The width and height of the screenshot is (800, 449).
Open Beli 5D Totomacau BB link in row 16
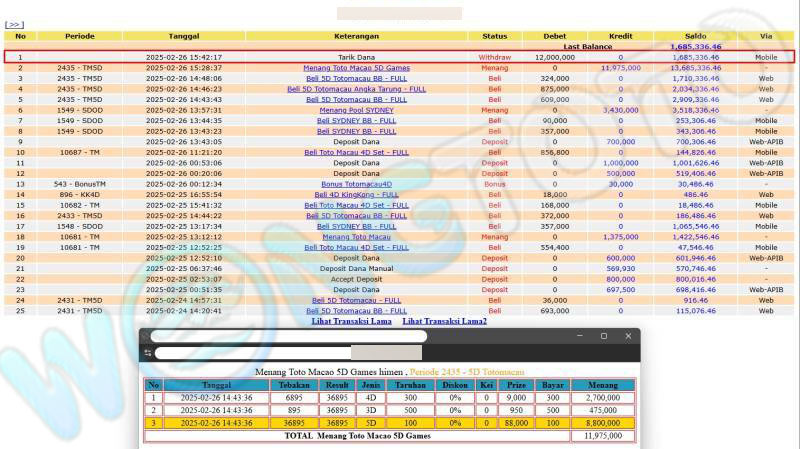356,216
